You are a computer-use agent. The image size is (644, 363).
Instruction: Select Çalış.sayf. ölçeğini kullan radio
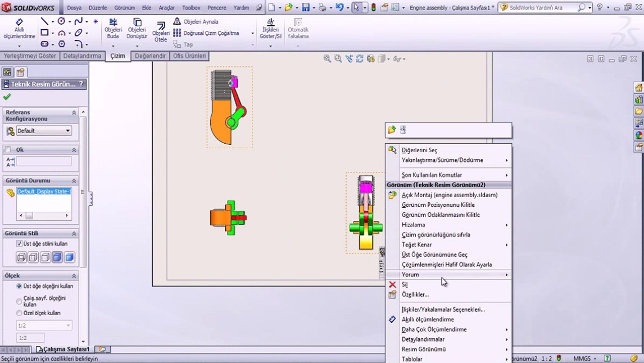[x=19, y=301]
